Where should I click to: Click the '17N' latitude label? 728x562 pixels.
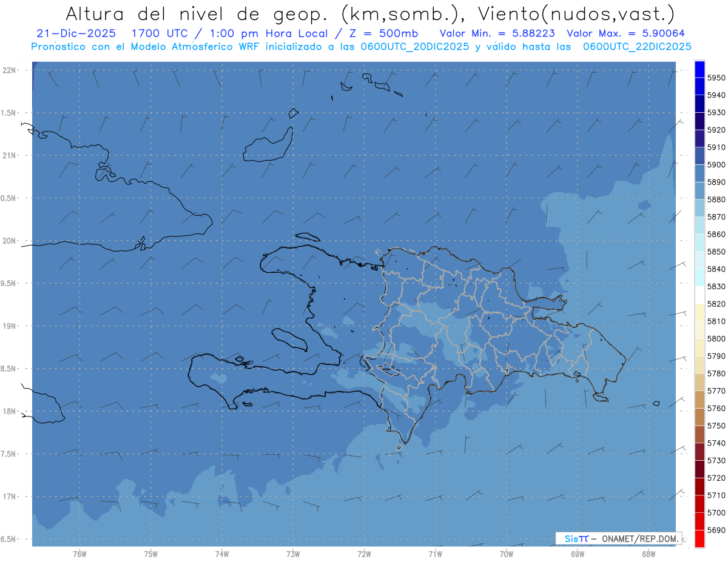point(10,497)
